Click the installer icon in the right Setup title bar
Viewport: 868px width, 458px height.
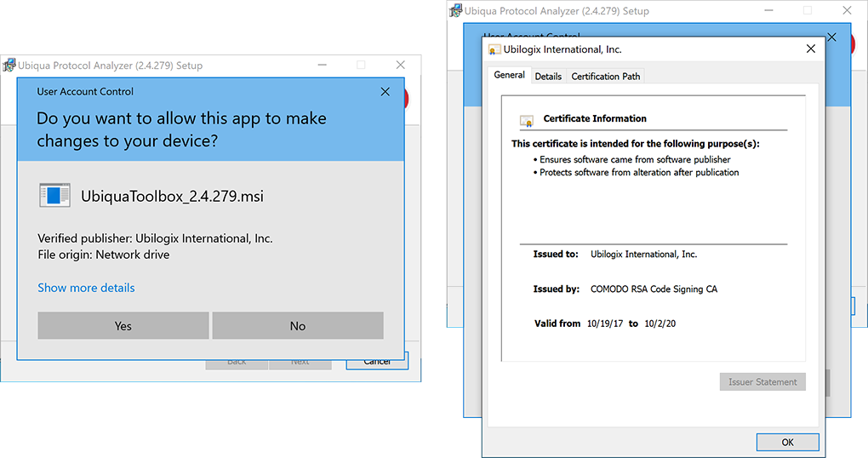455,10
